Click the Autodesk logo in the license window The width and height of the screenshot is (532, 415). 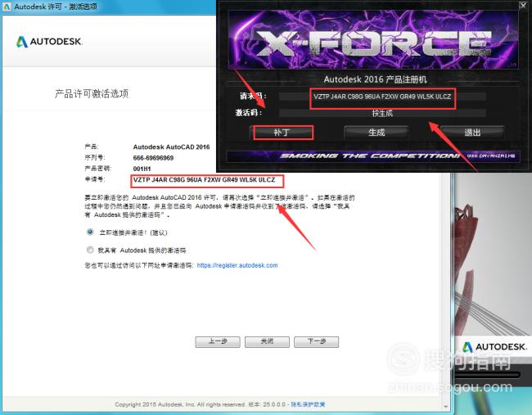tap(49, 42)
